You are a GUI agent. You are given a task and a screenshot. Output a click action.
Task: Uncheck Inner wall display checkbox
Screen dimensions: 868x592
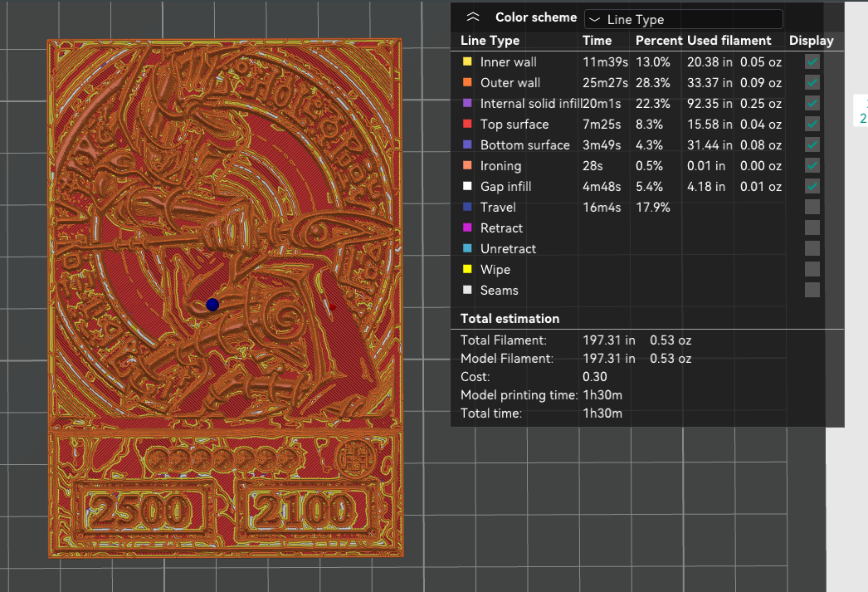[x=812, y=61]
